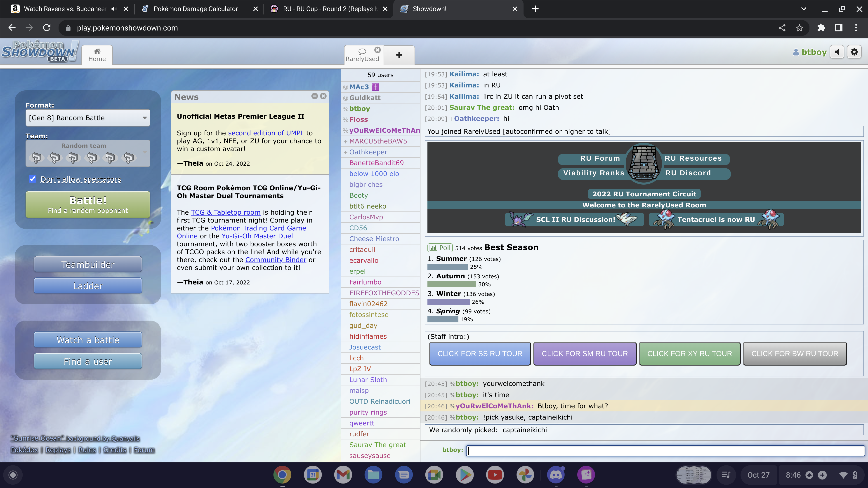Image resolution: width=868 pixels, height=488 pixels.
Task: Open the sound volume speaker button
Action: coord(837,52)
